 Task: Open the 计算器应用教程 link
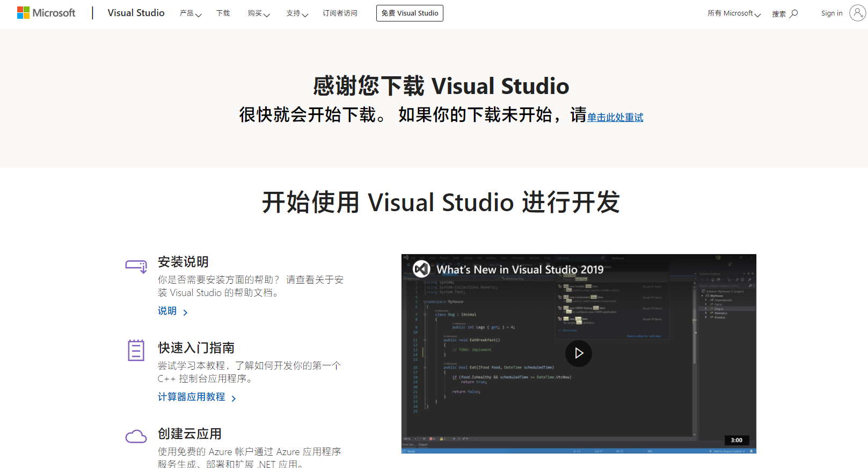click(196, 397)
